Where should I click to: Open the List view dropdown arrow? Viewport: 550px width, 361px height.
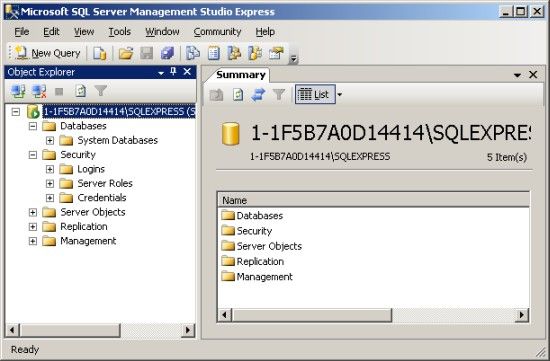point(340,94)
